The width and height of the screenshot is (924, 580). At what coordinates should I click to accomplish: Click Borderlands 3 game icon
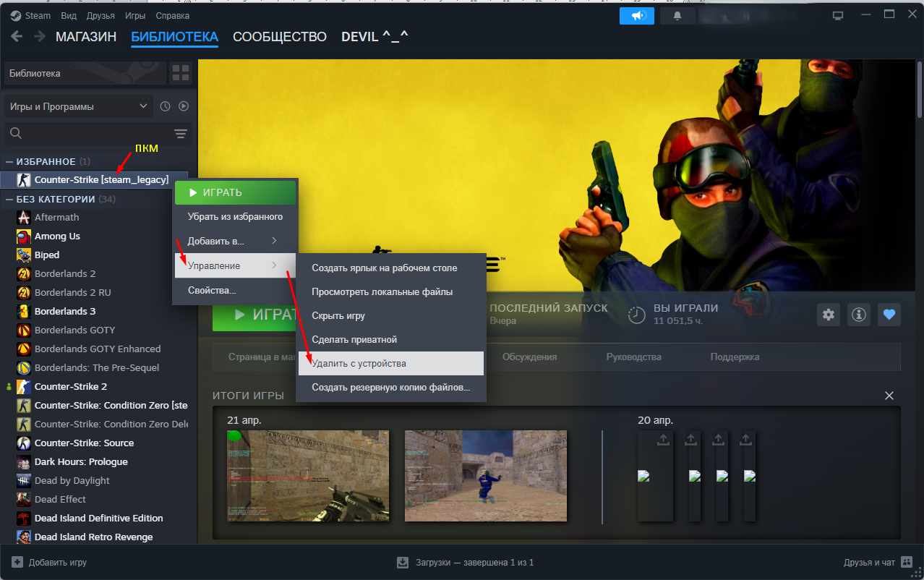coord(24,311)
